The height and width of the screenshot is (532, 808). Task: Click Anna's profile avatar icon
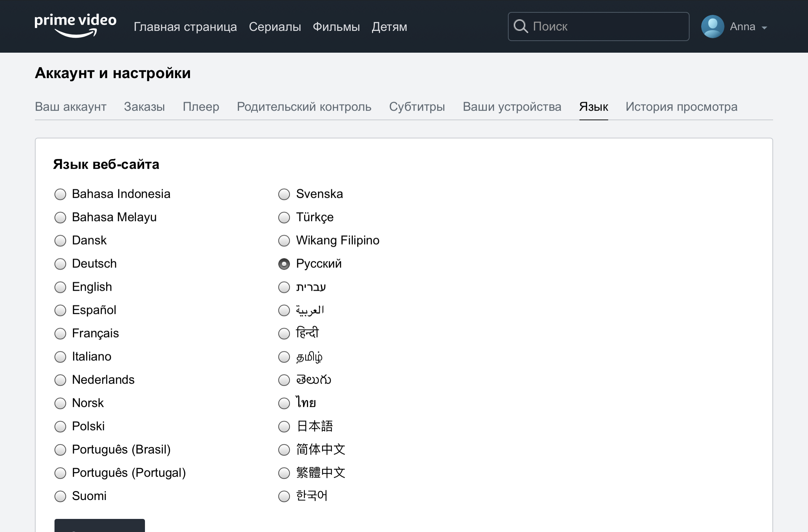(x=712, y=27)
